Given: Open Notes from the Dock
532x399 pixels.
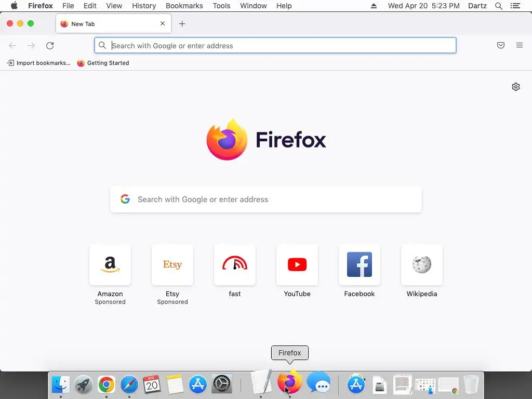Looking at the screenshot, I should click(175, 384).
